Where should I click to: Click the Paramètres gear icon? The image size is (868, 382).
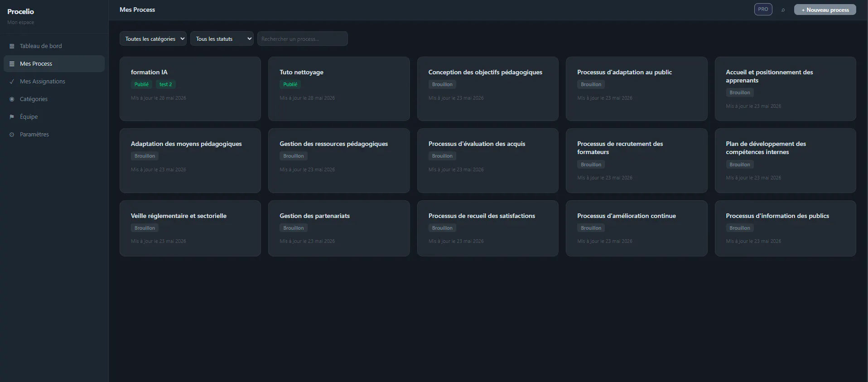click(12, 135)
